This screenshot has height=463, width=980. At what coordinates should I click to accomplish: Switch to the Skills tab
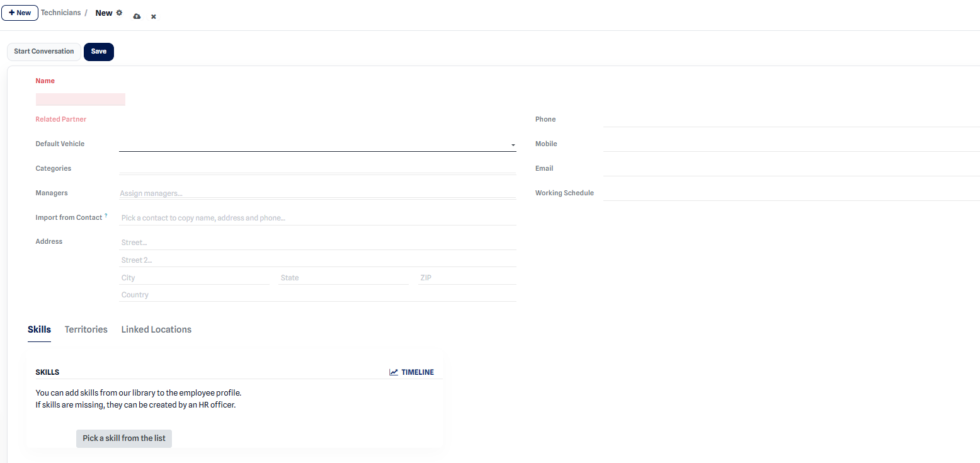point(39,329)
